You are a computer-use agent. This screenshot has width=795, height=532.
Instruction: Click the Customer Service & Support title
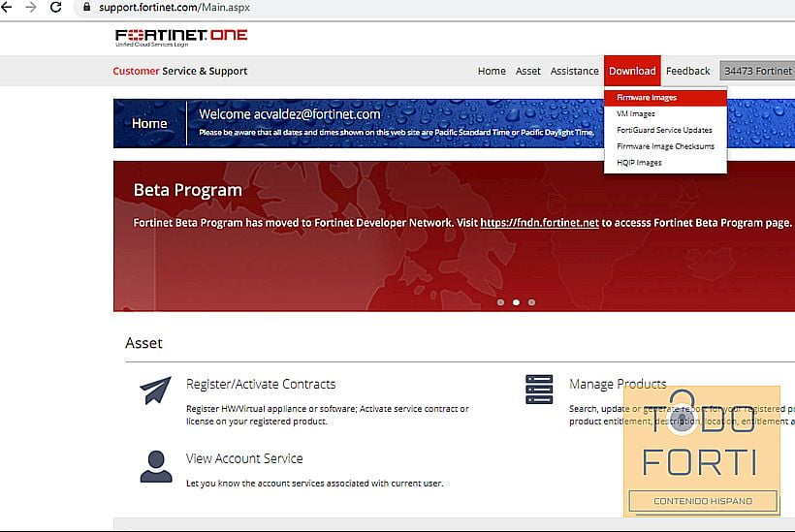[180, 71]
